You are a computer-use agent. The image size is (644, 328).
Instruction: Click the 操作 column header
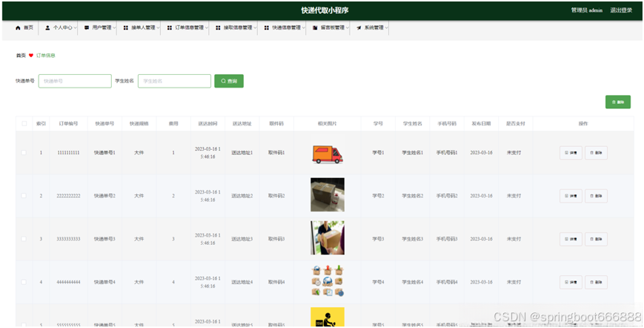pos(583,123)
